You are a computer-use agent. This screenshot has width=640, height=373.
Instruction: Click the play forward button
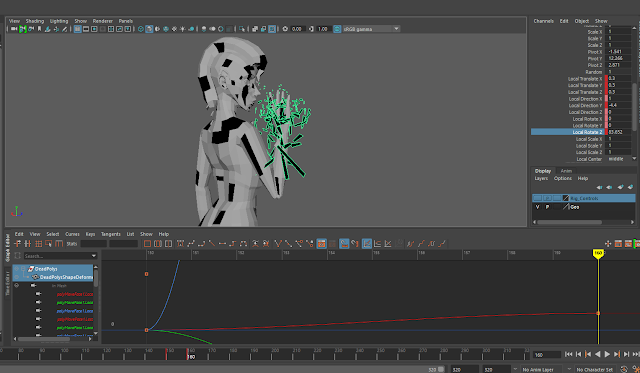607,354
